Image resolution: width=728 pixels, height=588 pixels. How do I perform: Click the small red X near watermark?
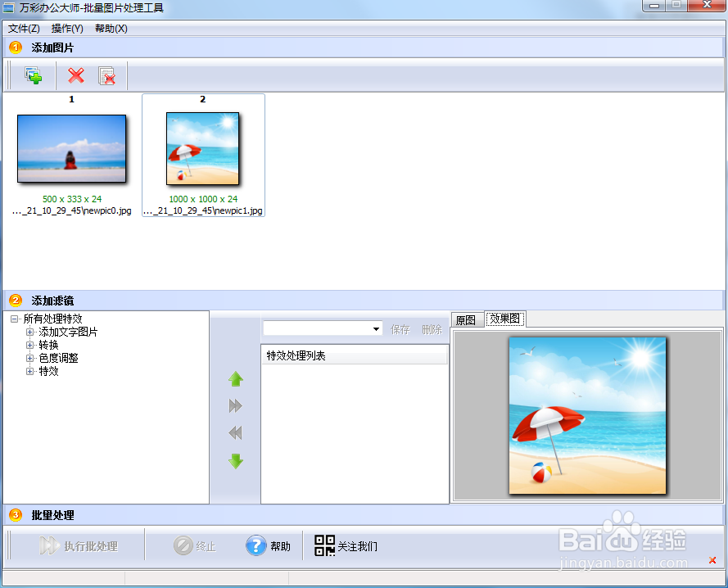pyautogui.click(x=712, y=560)
